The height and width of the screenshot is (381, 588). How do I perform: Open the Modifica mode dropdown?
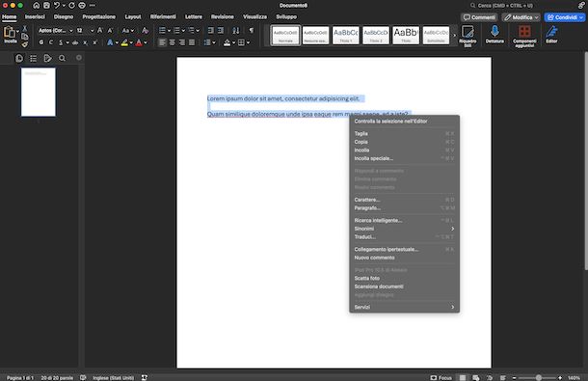[521, 17]
